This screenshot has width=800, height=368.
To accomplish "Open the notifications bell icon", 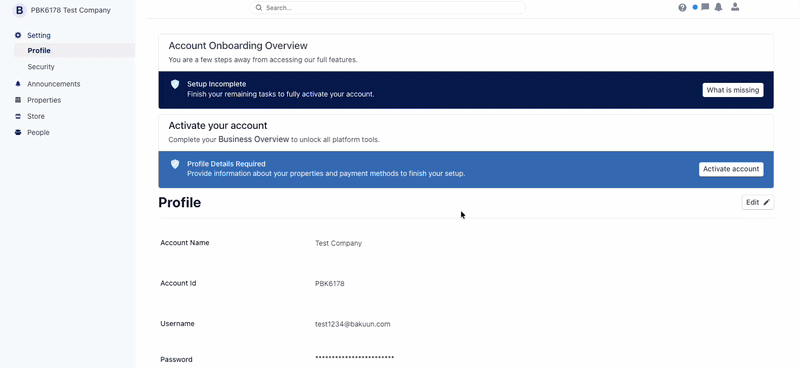I will [718, 7].
